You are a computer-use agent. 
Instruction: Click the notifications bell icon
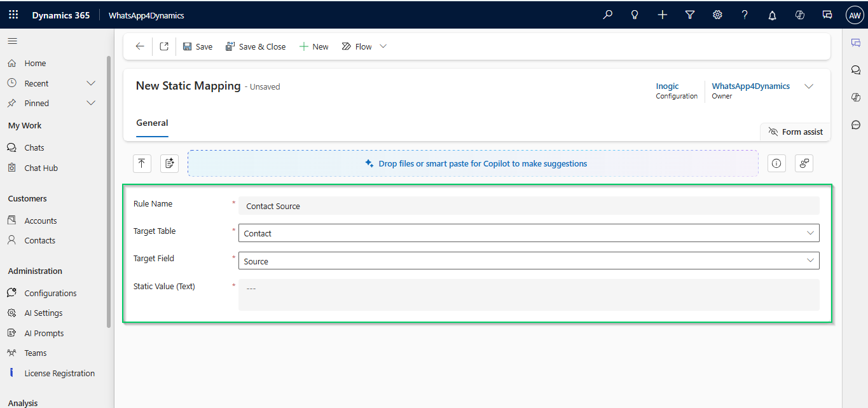pos(772,15)
